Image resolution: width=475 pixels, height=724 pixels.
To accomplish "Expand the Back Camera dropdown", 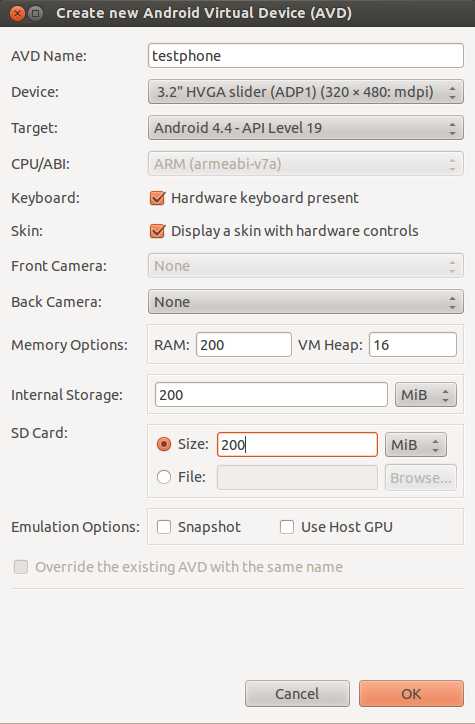I will click(x=306, y=302).
